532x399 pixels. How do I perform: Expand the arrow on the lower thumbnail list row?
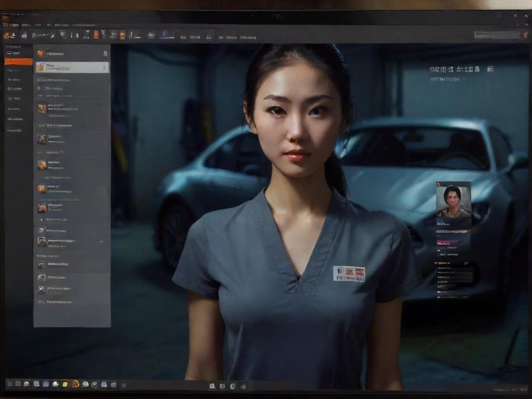pyautogui.click(x=101, y=242)
